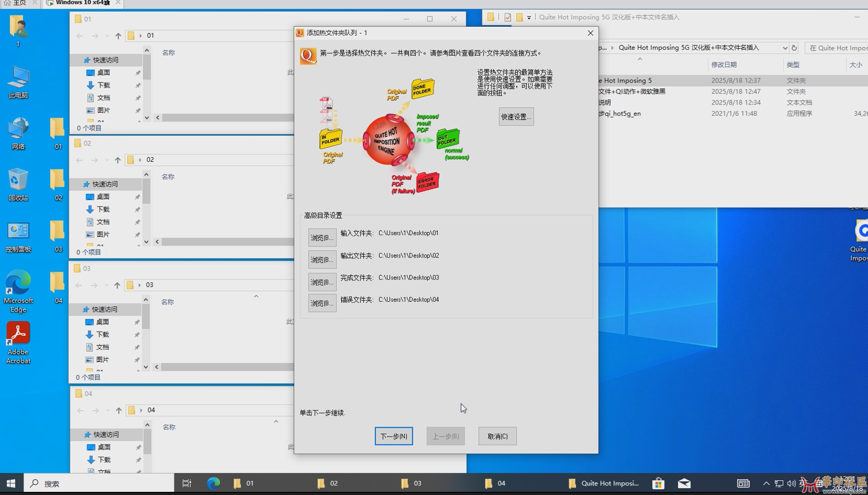The width and height of the screenshot is (868, 495).
Task: Switch to the 04 window taskbar button
Action: point(520,483)
